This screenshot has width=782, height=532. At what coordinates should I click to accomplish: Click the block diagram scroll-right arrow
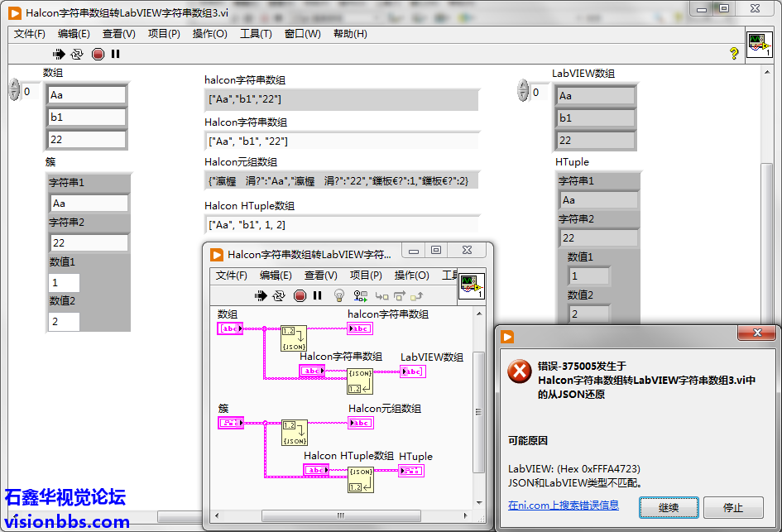(465, 515)
